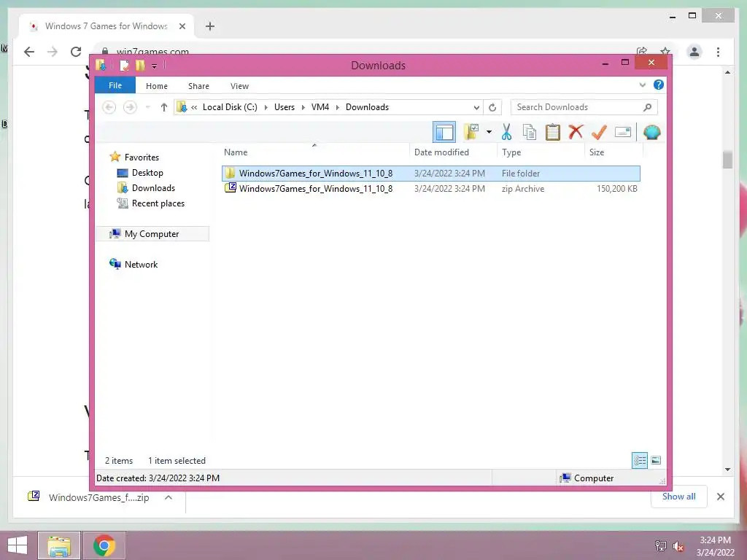
Task: Expand the arrow after Users in path
Action: point(303,108)
